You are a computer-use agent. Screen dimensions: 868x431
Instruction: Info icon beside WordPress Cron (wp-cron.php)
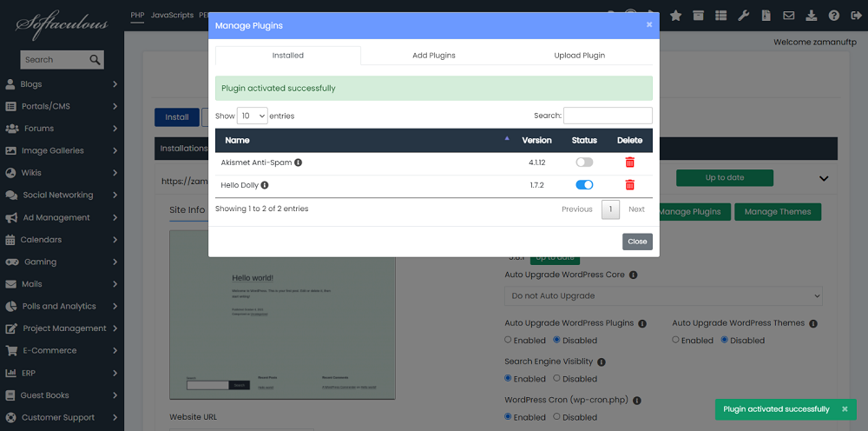636,400
